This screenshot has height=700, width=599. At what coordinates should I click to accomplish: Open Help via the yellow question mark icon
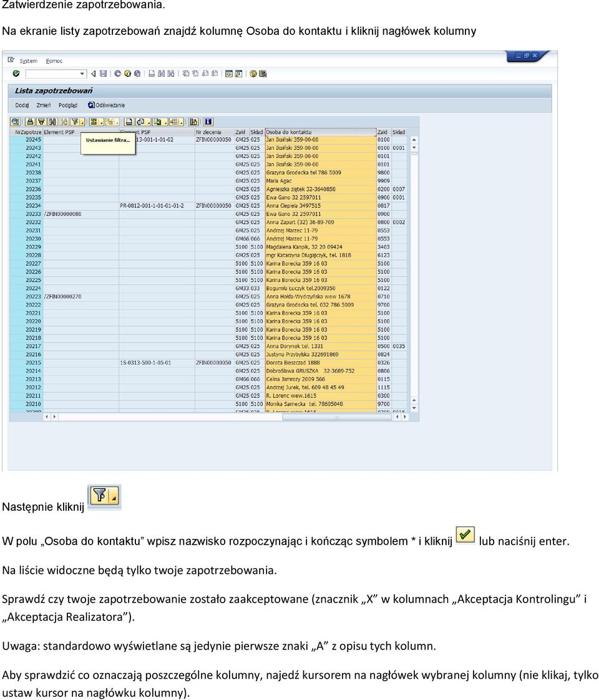[253, 74]
